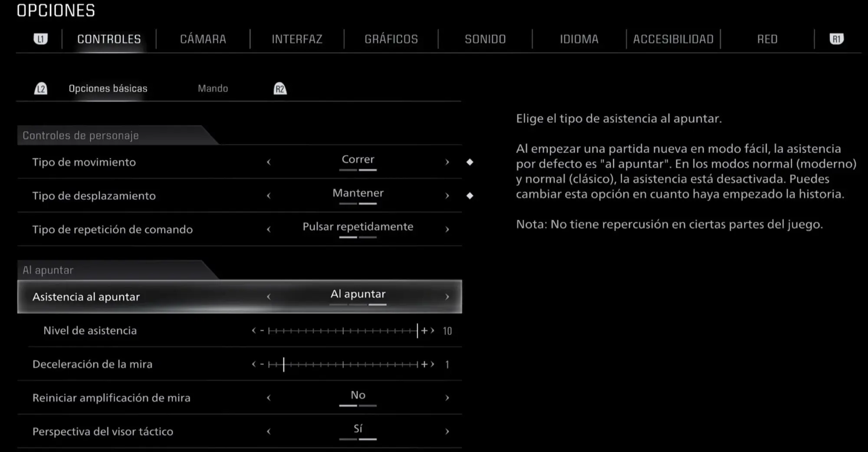Click minus icon on Deceleración de la mira
This screenshot has height=452, width=868.
[262, 364]
